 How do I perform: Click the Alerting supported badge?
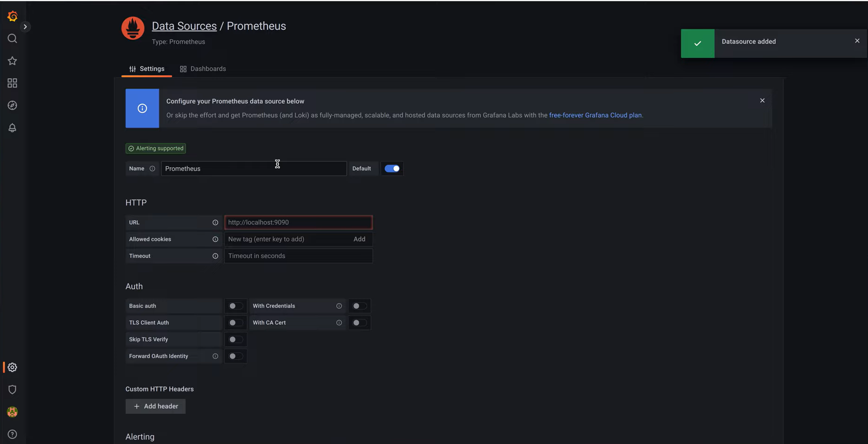click(156, 148)
